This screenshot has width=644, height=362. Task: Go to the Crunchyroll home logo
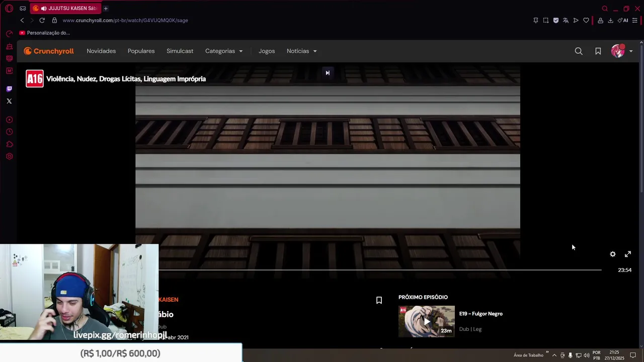click(49, 51)
